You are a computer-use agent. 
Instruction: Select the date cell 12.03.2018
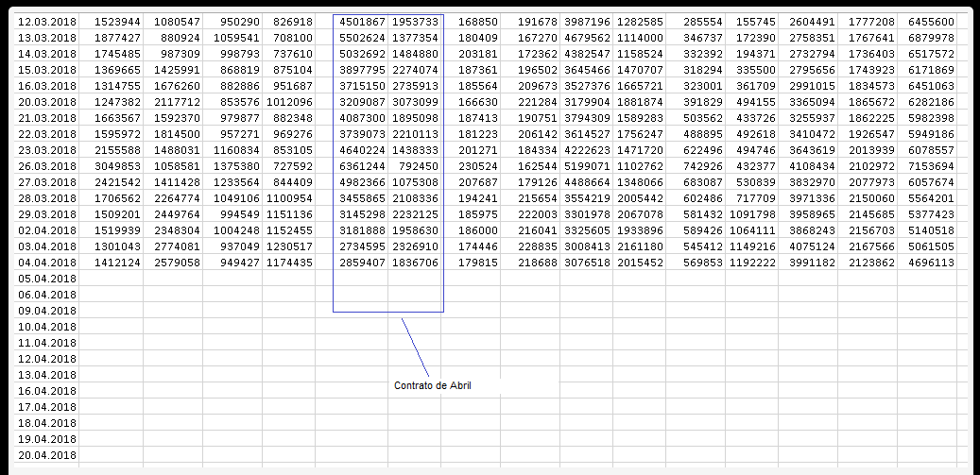click(48, 22)
